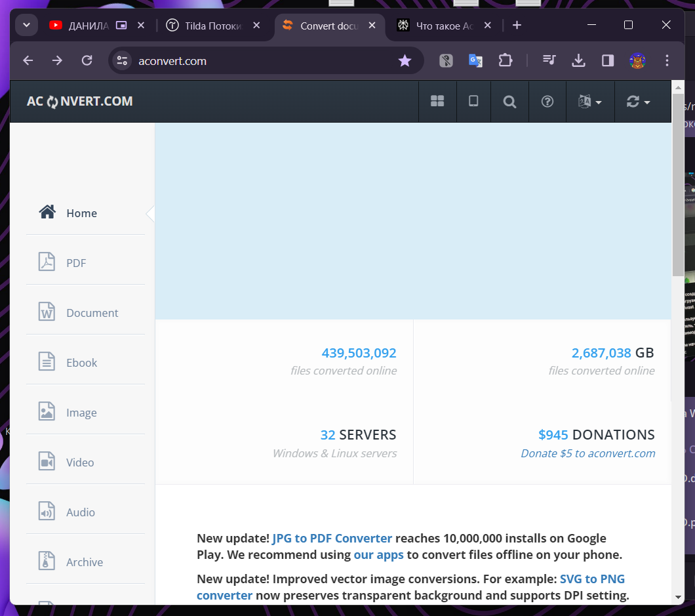The image size is (695, 616).
Task: Close the YouTube ДАНИЛА tab
Action: [x=141, y=26]
